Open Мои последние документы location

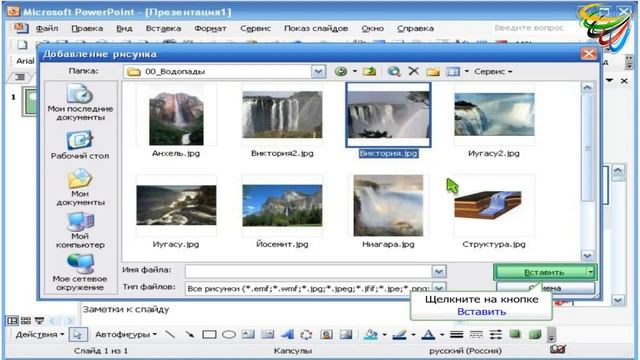[80, 102]
